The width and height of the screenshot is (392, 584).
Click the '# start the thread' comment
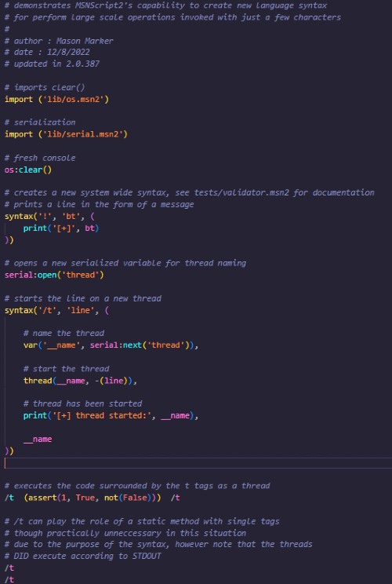[66, 369]
